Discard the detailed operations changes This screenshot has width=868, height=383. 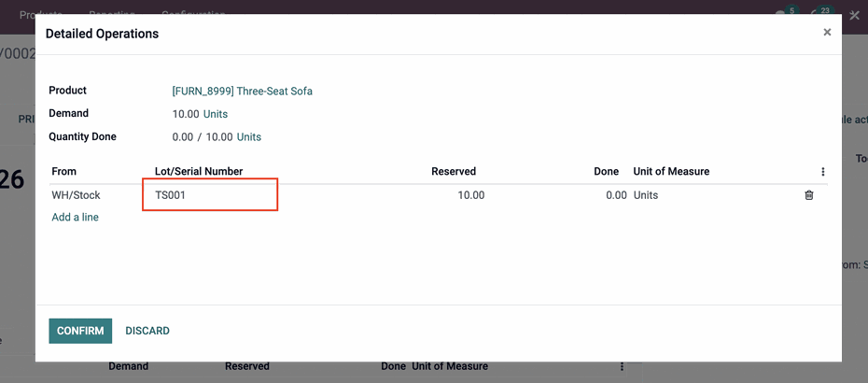pos(147,331)
